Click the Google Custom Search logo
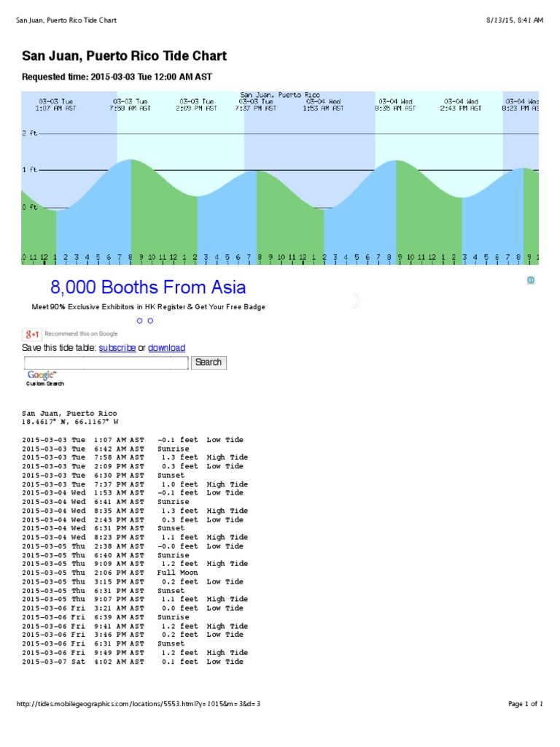This screenshot has width=560, height=747. [x=44, y=379]
